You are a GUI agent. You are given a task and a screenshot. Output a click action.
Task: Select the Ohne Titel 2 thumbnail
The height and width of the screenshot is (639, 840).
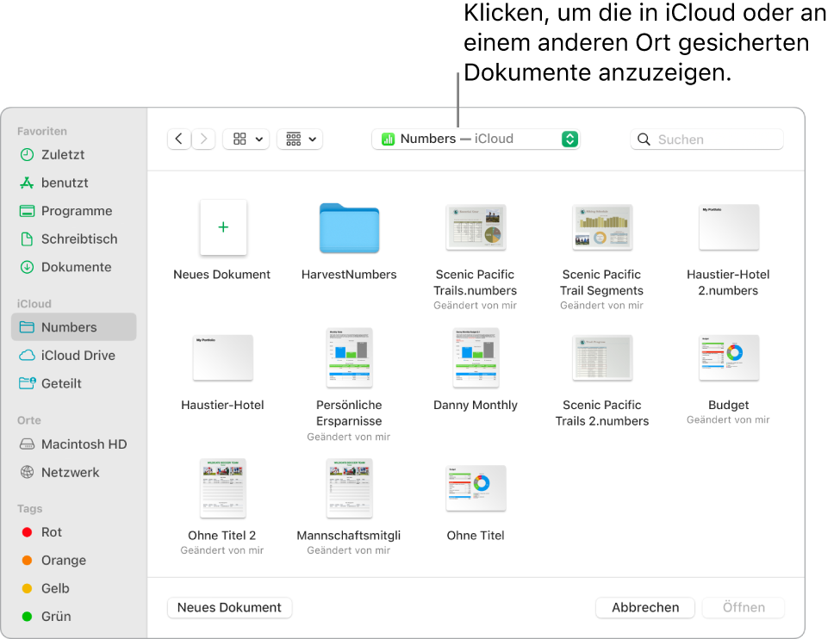tap(223, 488)
